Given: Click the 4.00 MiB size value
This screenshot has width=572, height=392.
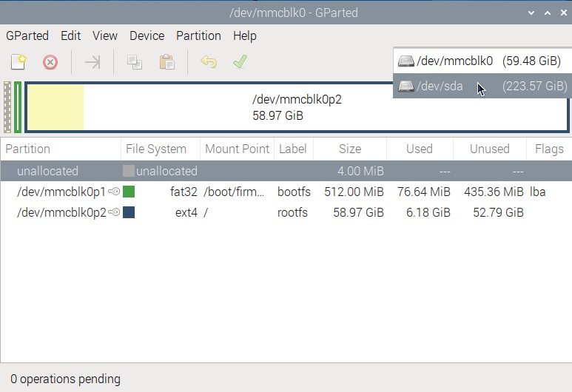Looking at the screenshot, I should click(360, 171).
